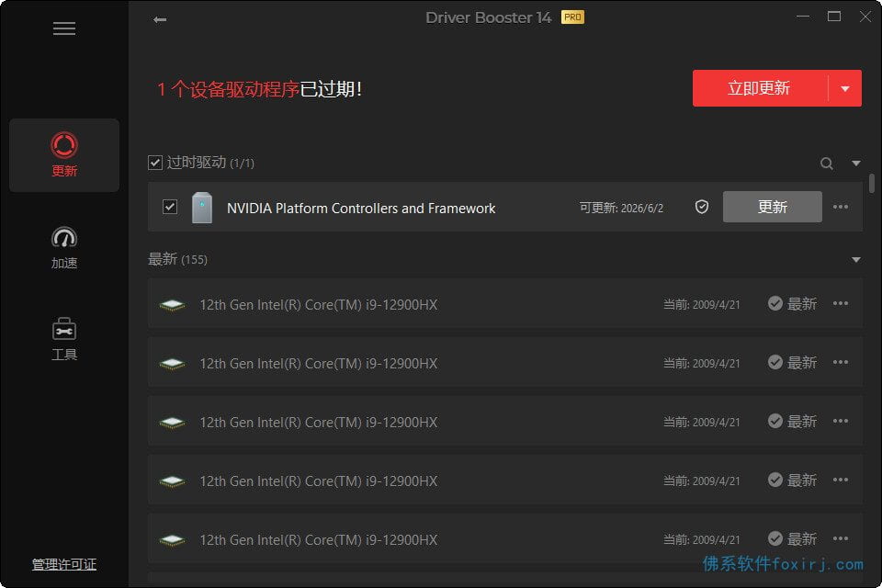Click the shield icon on NVIDIA row
The width and height of the screenshot is (882, 588).
pyautogui.click(x=701, y=207)
